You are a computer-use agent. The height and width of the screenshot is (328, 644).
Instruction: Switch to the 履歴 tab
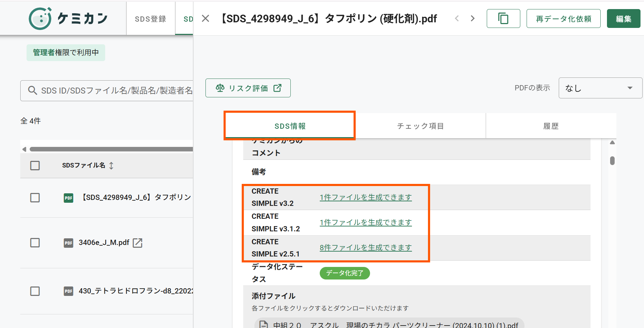[x=551, y=126]
